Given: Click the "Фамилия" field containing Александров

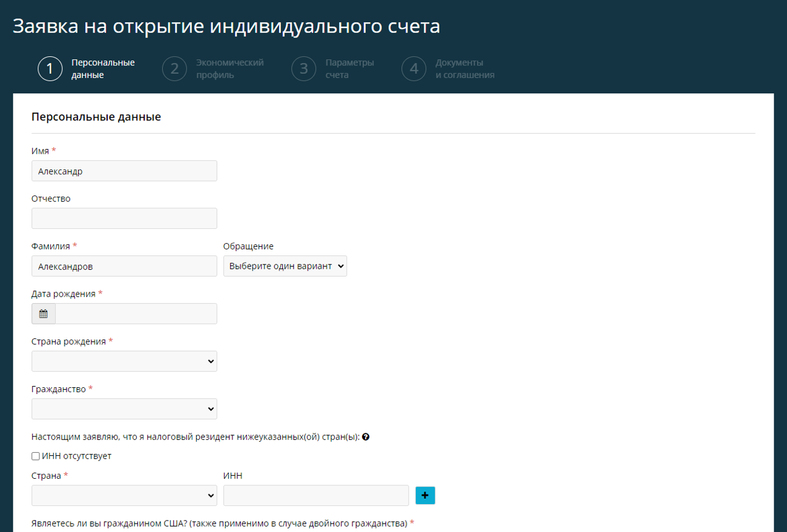Looking at the screenshot, I should pos(124,266).
